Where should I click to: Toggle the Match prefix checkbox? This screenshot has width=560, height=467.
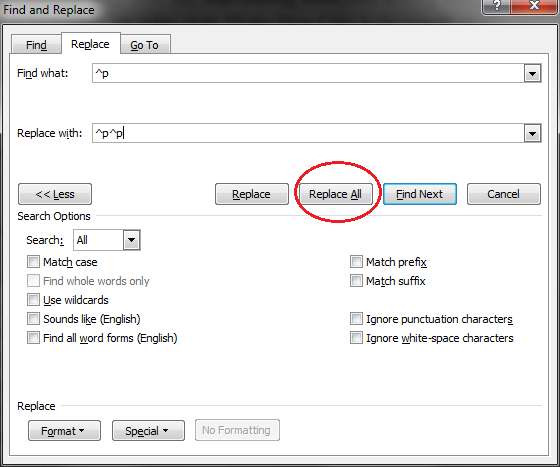[x=356, y=262]
